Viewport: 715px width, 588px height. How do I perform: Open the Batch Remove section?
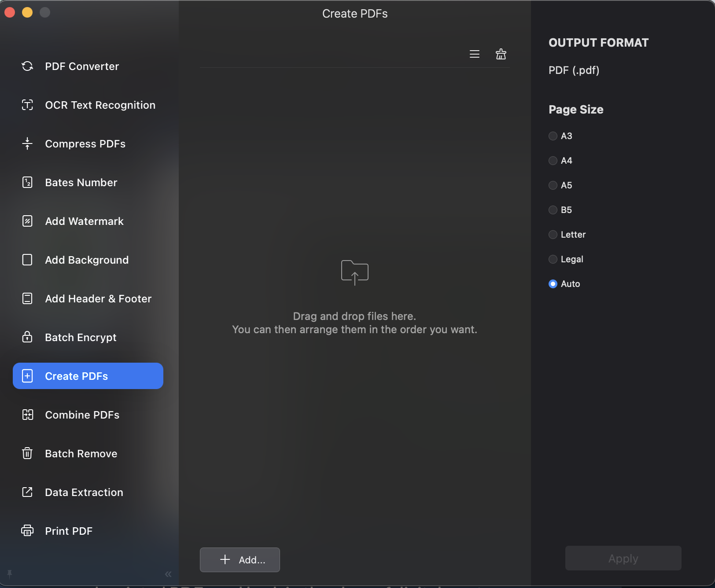(81, 453)
